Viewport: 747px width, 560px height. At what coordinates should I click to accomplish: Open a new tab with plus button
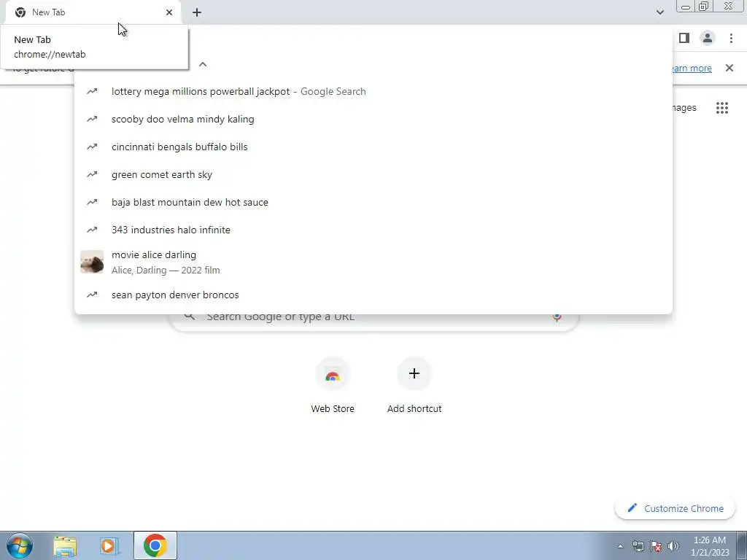pyautogui.click(x=197, y=12)
